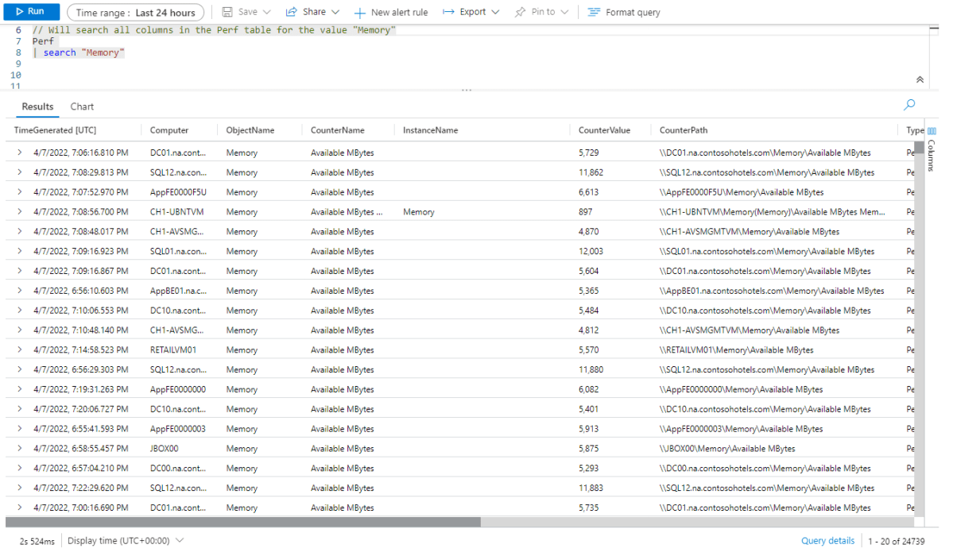This screenshot has width=953, height=560.
Task: Click the search magnifier above the results
Action: click(908, 104)
